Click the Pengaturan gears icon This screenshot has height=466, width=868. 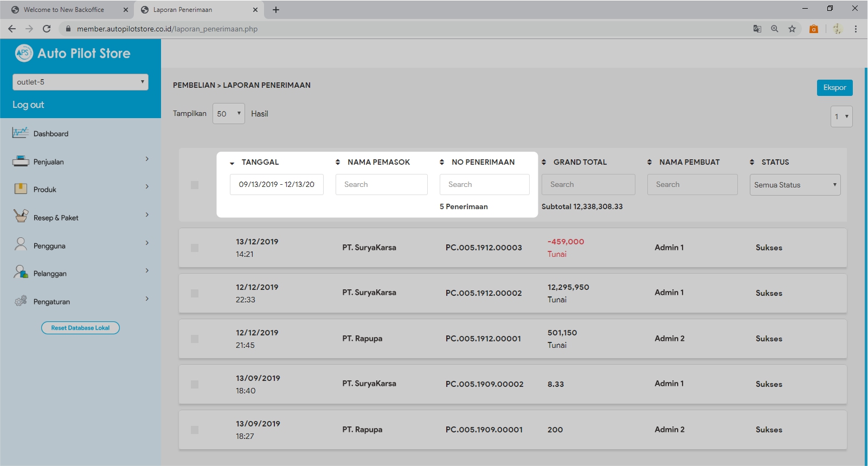20,301
